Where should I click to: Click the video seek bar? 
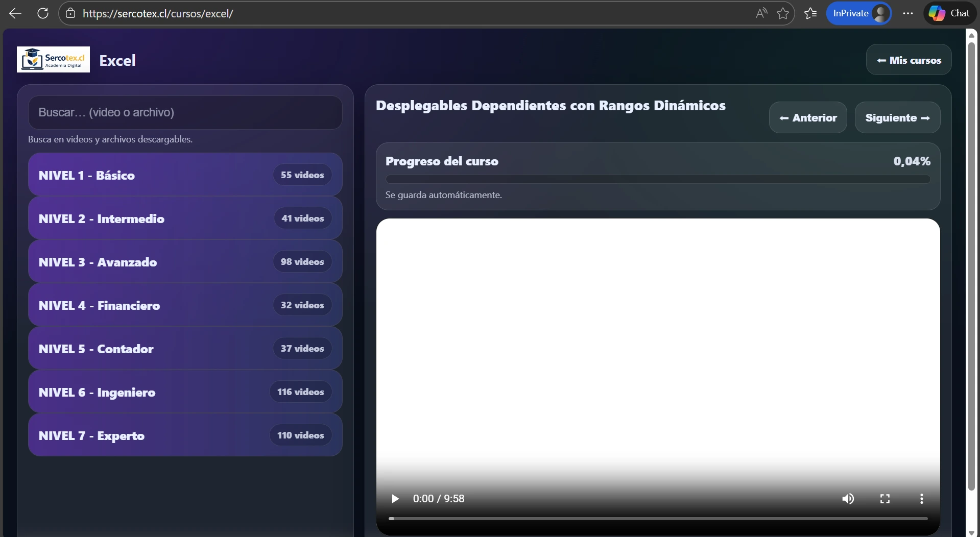(x=658, y=519)
